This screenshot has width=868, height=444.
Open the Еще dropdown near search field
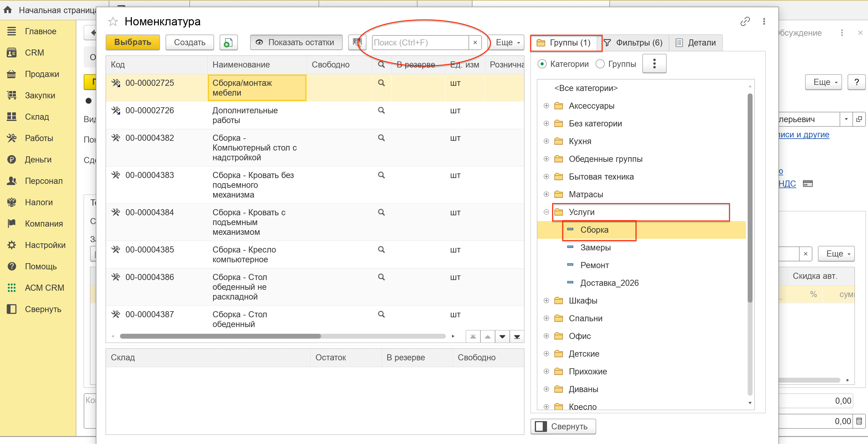pyautogui.click(x=507, y=42)
